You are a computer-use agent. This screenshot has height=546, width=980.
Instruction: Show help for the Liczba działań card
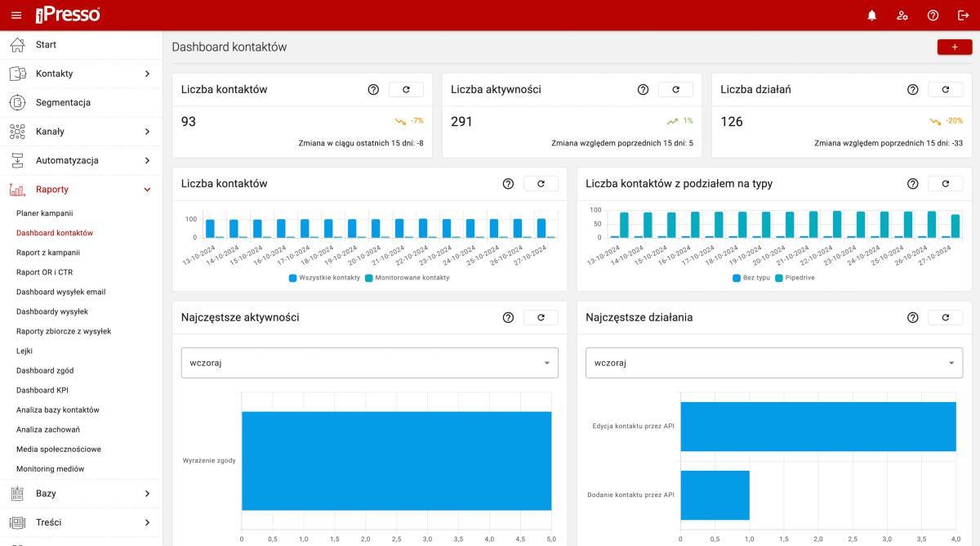(913, 90)
